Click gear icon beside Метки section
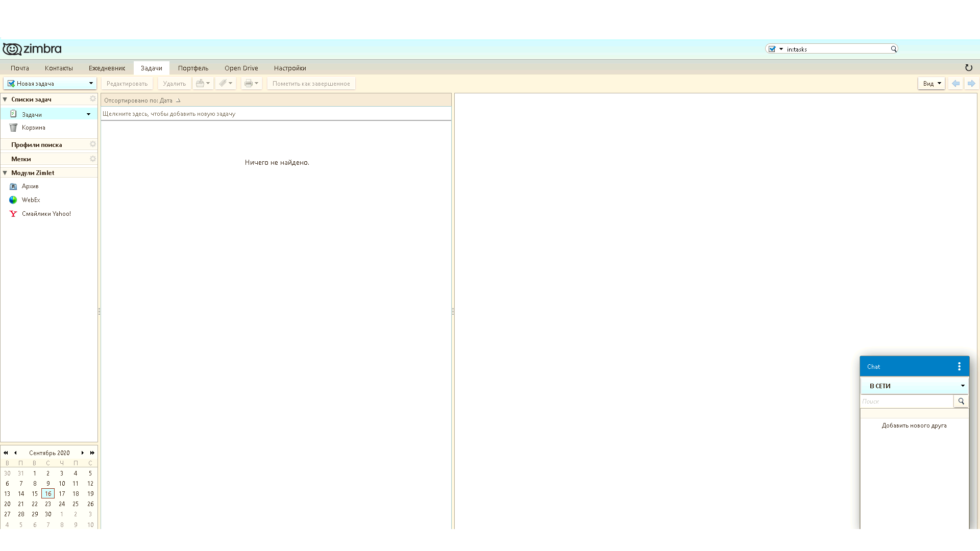The height and width of the screenshot is (551, 980). (x=92, y=159)
